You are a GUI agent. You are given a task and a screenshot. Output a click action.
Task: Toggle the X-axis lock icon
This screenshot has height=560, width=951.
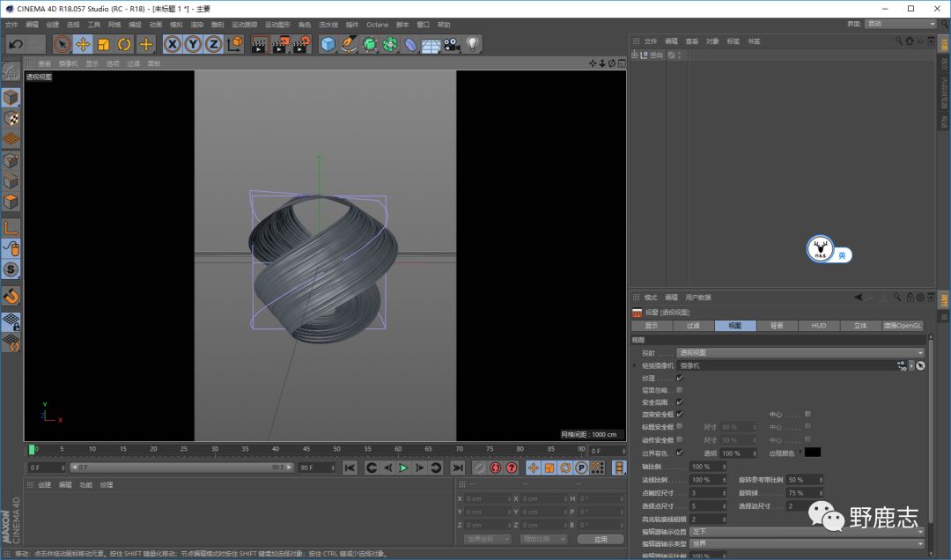click(173, 44)
